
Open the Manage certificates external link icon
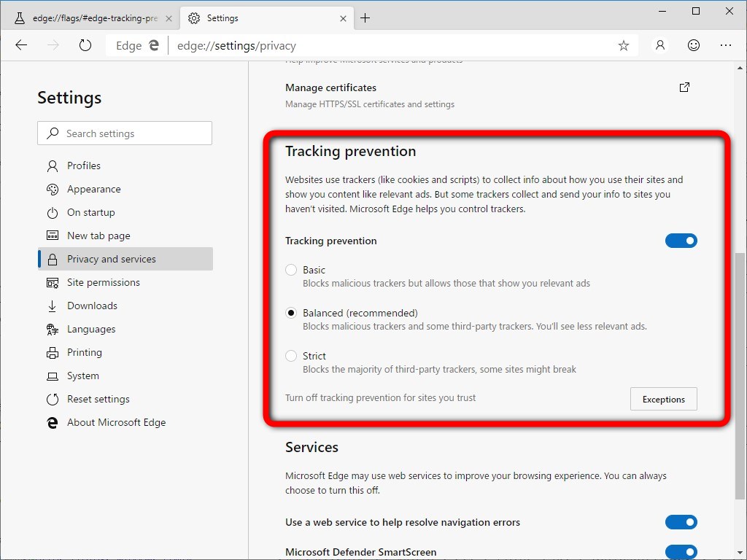(x=684, y=87)
